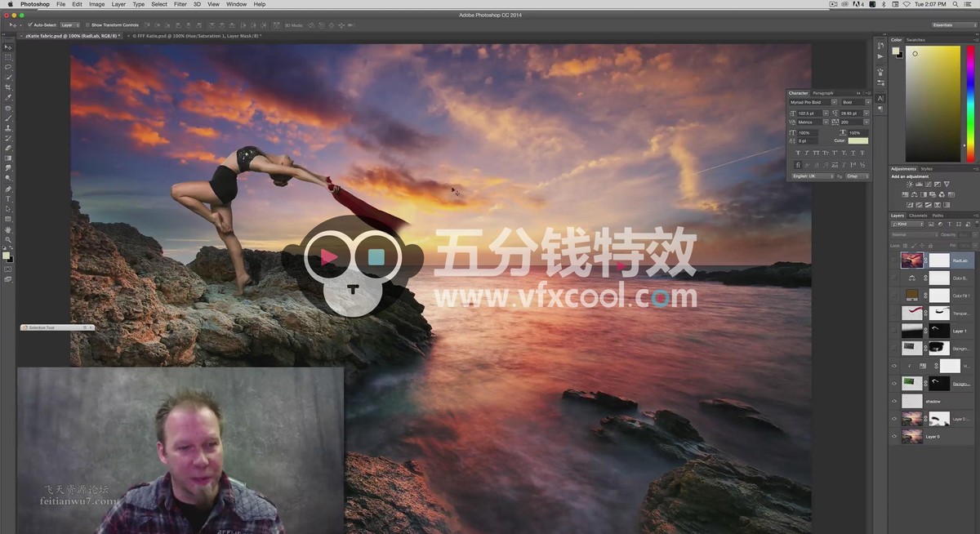980x534 pixels.
Task: Add a Levels adjustment
Action: click(918, 185)
